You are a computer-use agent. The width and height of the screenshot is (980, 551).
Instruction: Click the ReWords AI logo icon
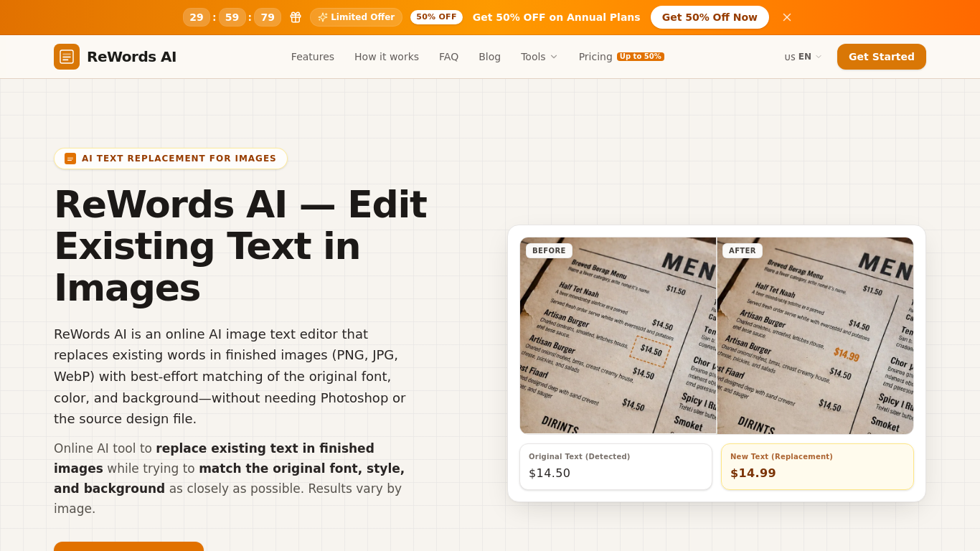(67, 57)
